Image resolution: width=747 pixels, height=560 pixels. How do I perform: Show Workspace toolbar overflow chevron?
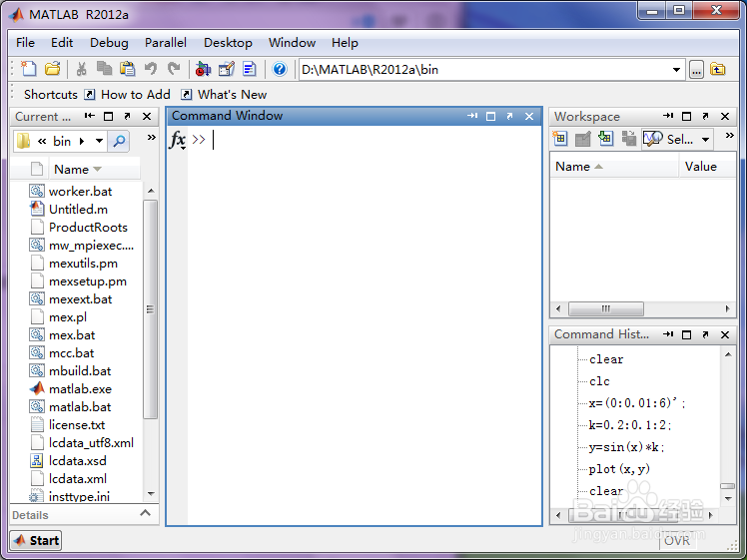tap(729, 135)
